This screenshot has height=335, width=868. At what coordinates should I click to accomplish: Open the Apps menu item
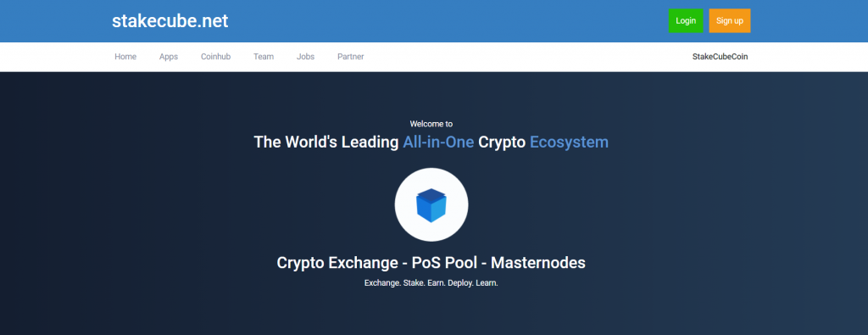[169, 57]
